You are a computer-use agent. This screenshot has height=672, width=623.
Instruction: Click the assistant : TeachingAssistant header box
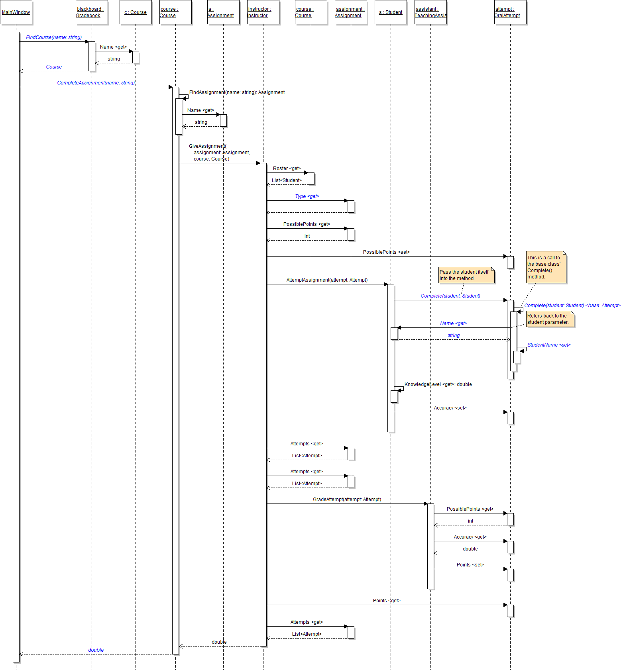pos(430,12)
